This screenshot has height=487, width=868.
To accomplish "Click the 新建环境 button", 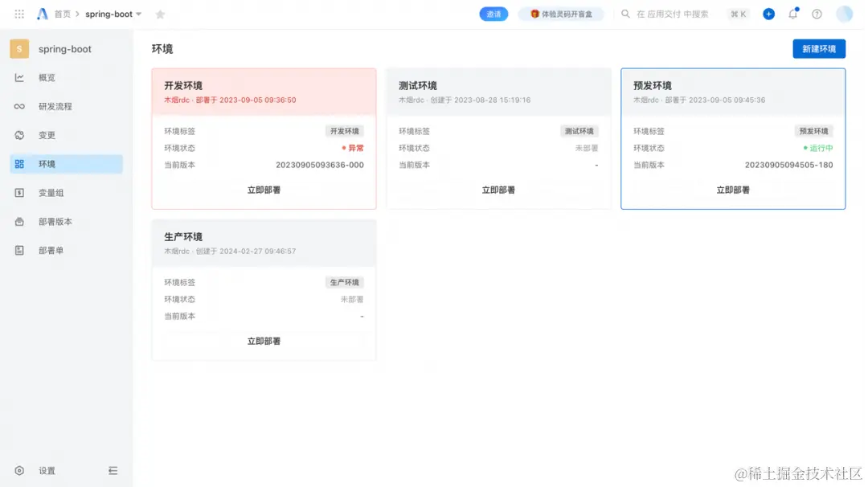I will pos(819,48).
